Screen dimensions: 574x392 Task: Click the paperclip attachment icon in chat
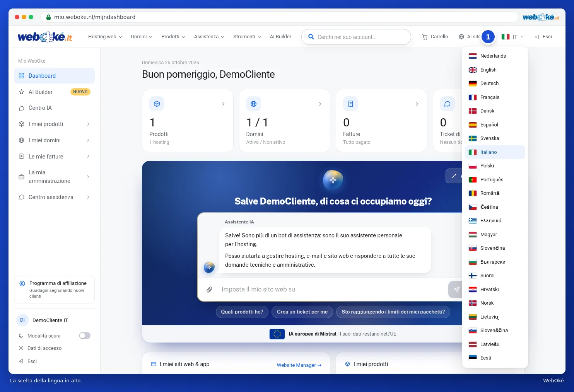coord(209,290)
